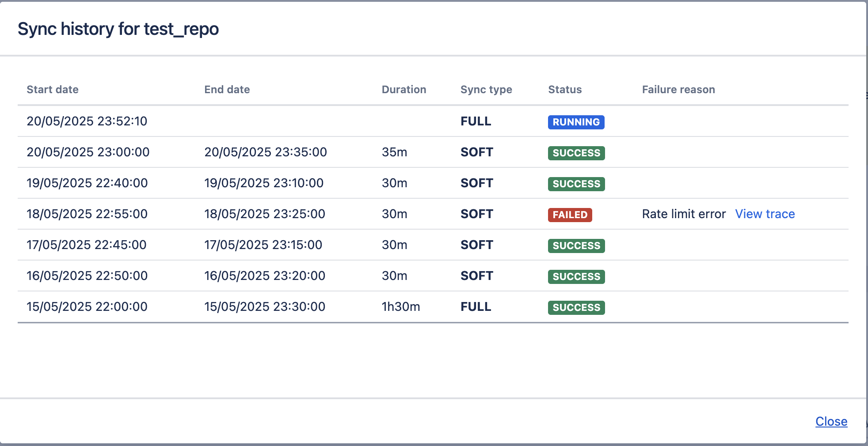Click the 35m duration cell
868x446 pixels.
click(x=394, y=152)
